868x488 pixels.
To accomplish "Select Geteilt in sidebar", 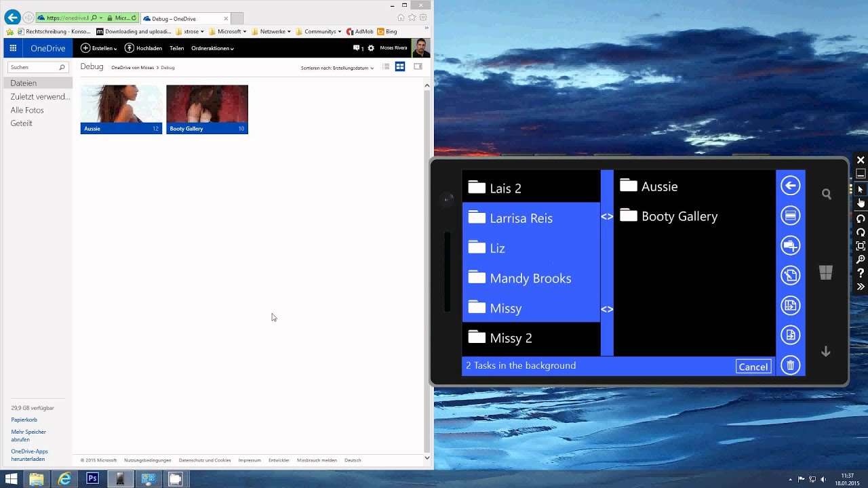I will click(x=21, y=123).
